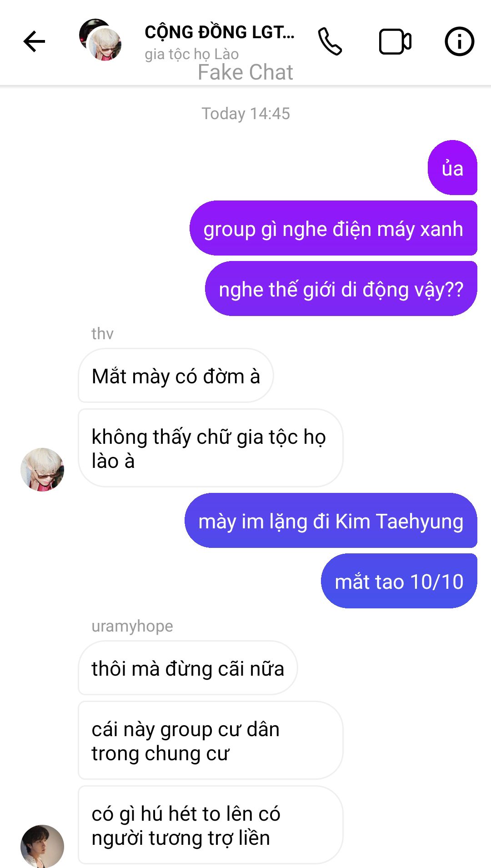Open conversation info via the circled i icon
The width and height of the screenshot is (491, 868).
tap(459, 42)
